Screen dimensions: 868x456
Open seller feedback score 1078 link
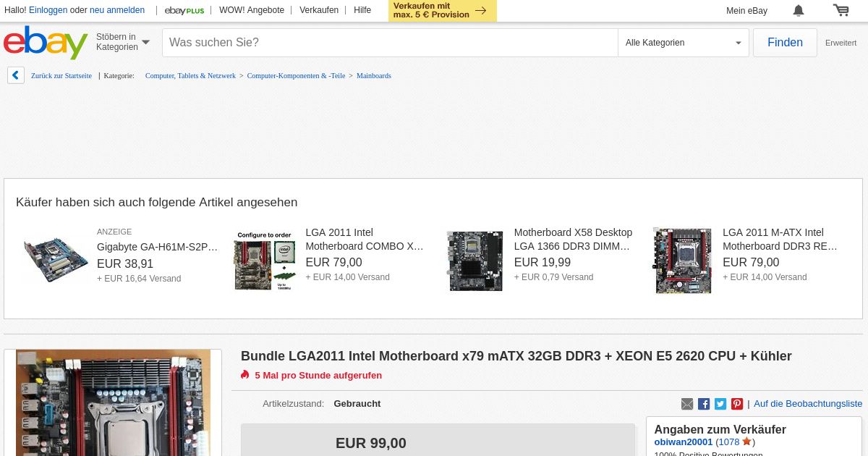(729, 442)
